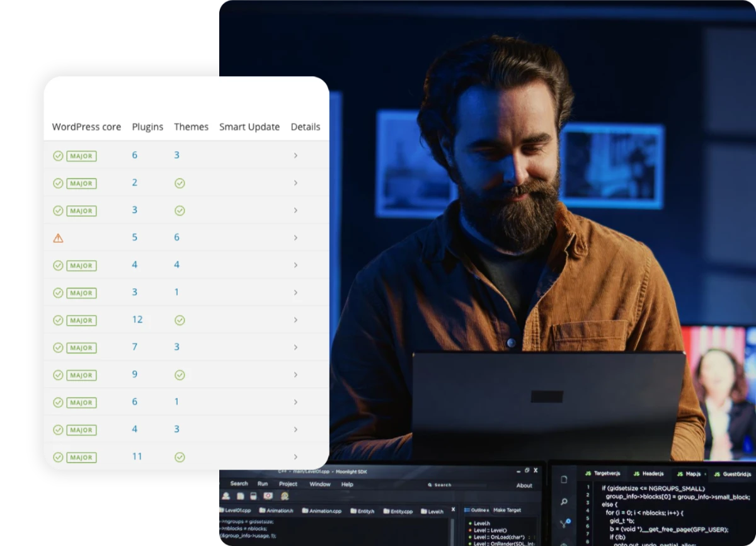Open the details chevron for the 7-plugins row
The width and height of the screenshot is (756, 546).
click(295, 348)
